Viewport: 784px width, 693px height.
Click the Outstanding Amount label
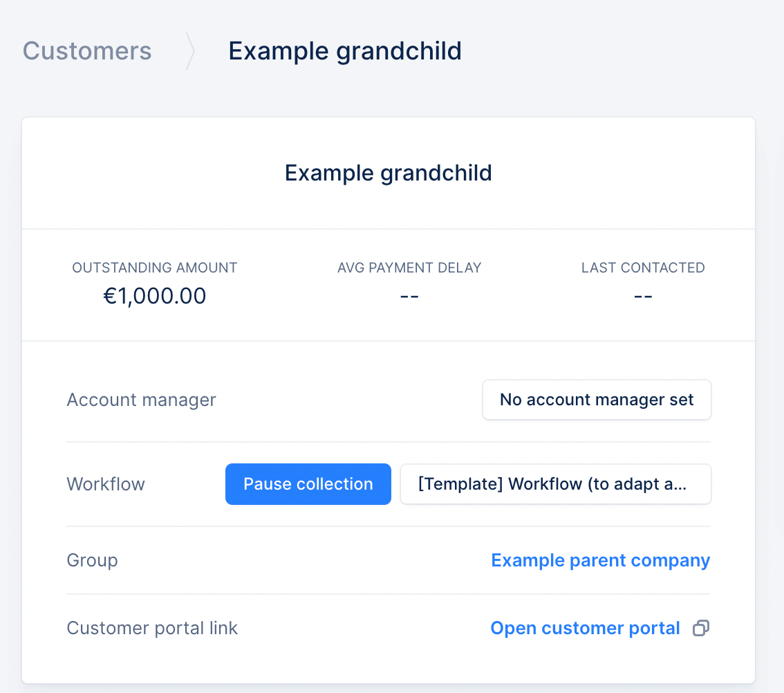coord(154,268)
